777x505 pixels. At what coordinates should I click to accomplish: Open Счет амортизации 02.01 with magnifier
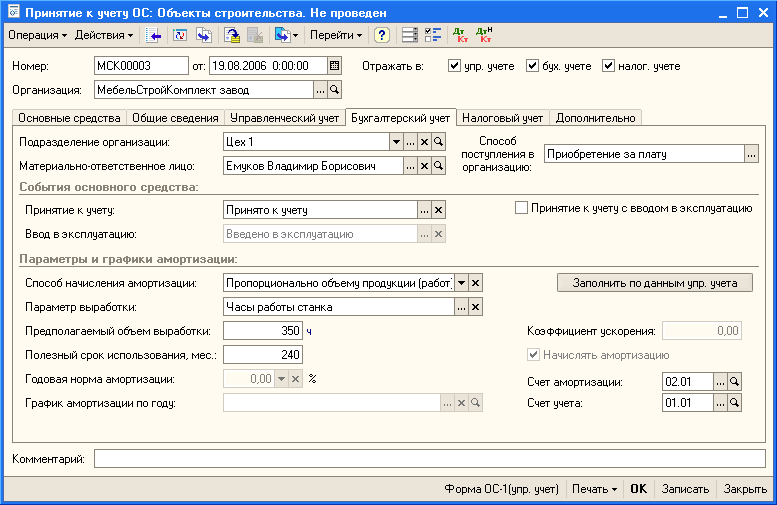click(734, 382)
